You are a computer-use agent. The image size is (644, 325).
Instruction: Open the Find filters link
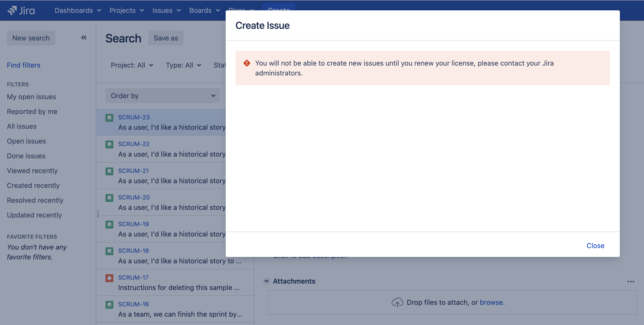pyautogui.click(x=23, y=65)
